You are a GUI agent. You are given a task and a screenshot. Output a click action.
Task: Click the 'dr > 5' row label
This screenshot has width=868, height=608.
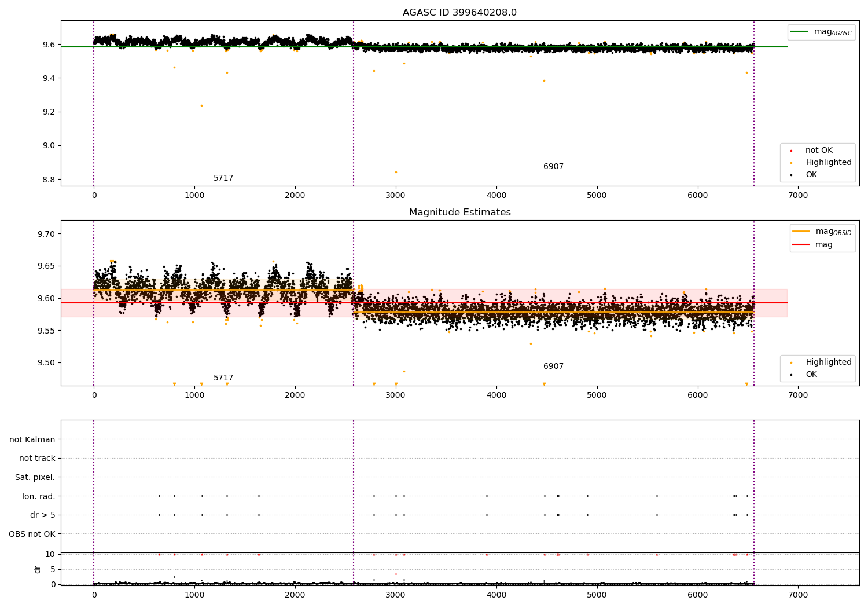pyautogui.click(x=43, y=515)
